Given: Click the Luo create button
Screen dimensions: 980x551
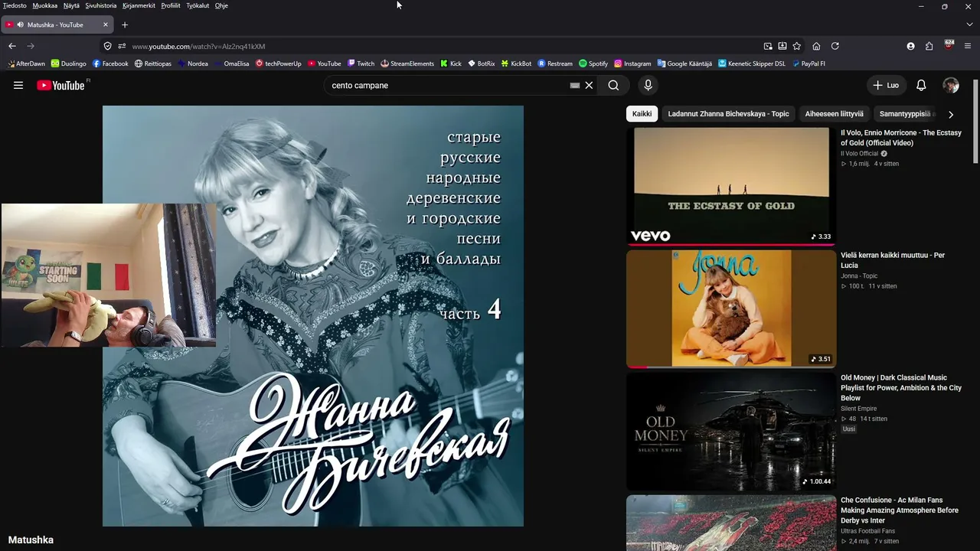Looking at the screenshot, I should pos(886,86).
